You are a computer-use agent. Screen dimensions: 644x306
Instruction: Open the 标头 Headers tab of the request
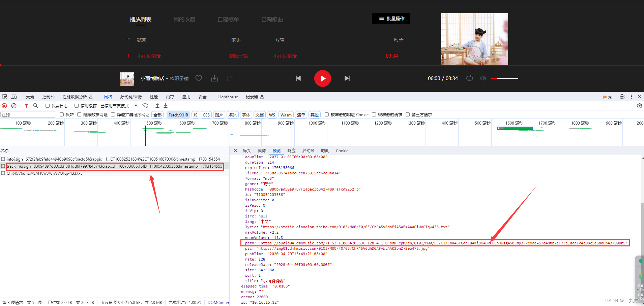tap(247, 151)
